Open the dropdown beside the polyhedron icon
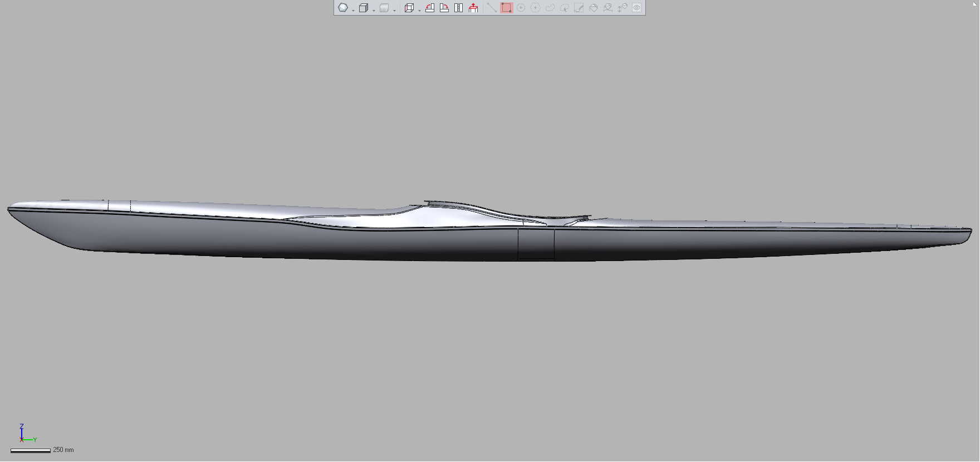This screenshot has height=462, width=980. click(353, 10)
